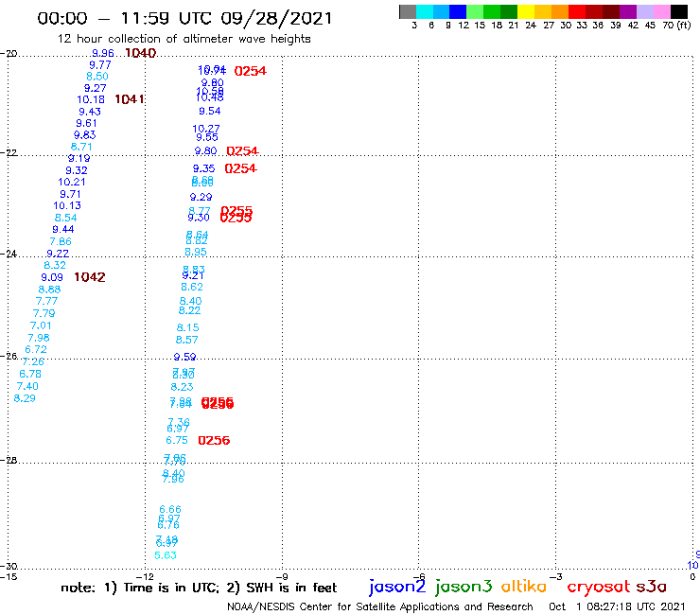
Task: Click the cyan wave height value '5.63'
Action: [166, 555]
